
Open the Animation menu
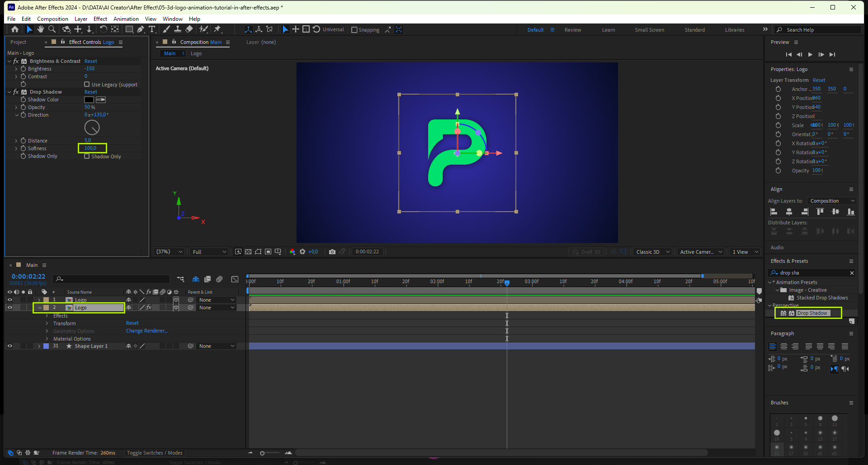pyautogui.click(x=126, y=19)
